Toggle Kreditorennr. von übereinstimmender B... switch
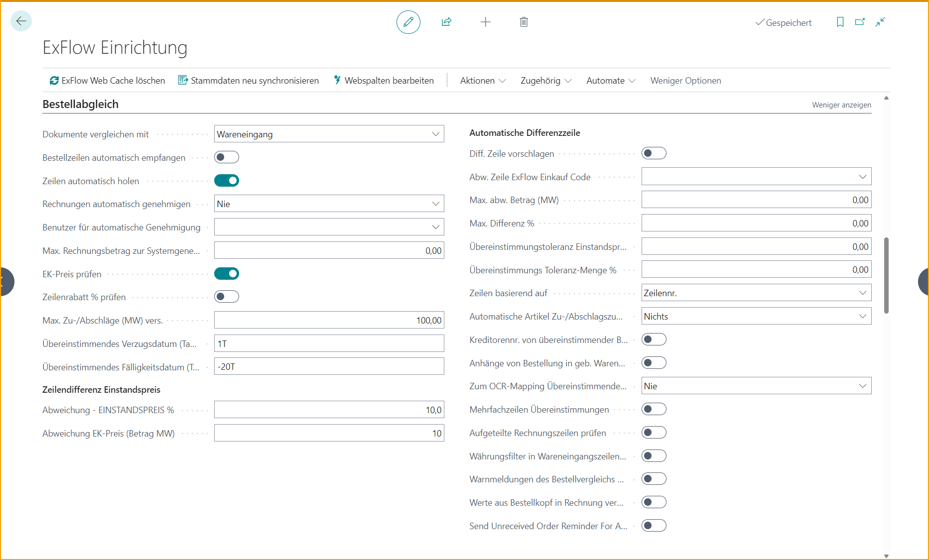Image resolution: width=929 pixels, height=560 pixels. (x=654, y=339)
